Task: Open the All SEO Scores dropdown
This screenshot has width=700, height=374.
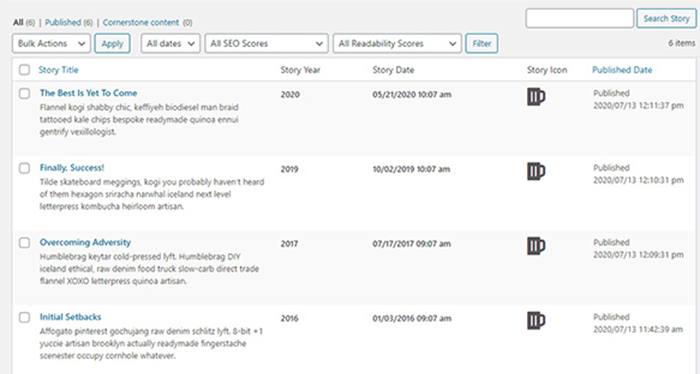Action: click(267, 43)
